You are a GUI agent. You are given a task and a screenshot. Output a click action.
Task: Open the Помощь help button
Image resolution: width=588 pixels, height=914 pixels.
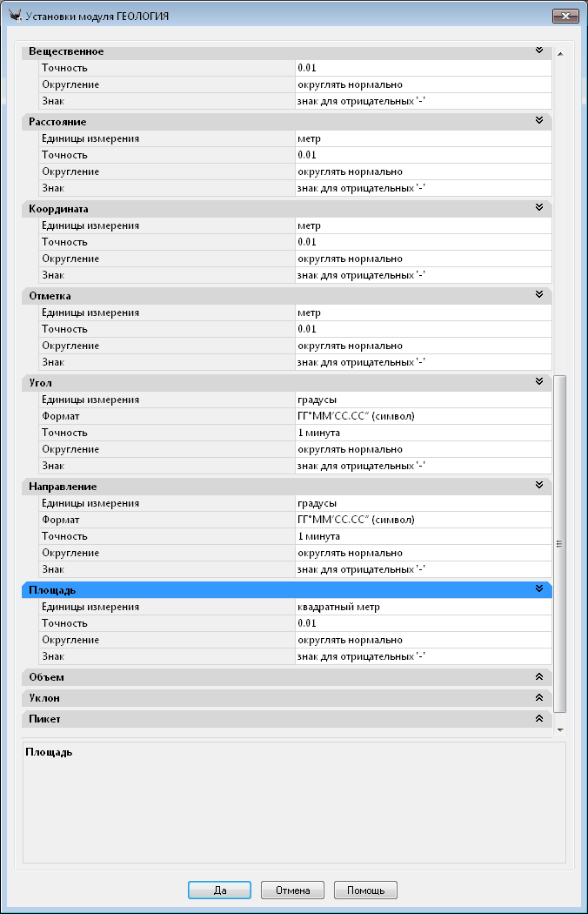click(x=365, y=890)
